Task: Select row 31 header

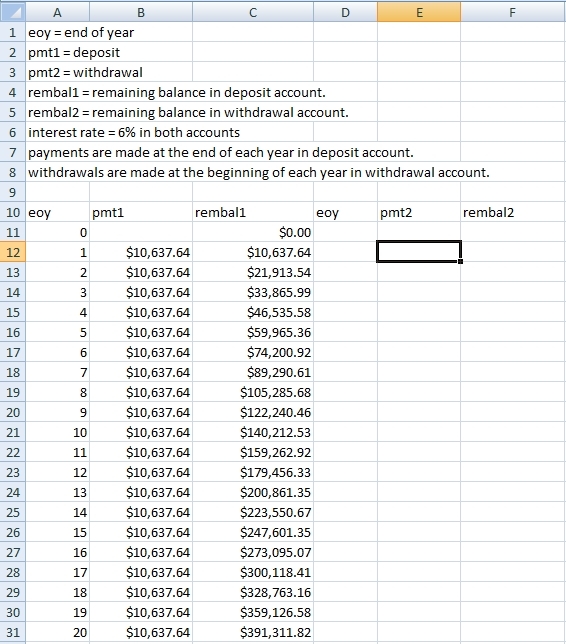Action: (x=13, y=632)
